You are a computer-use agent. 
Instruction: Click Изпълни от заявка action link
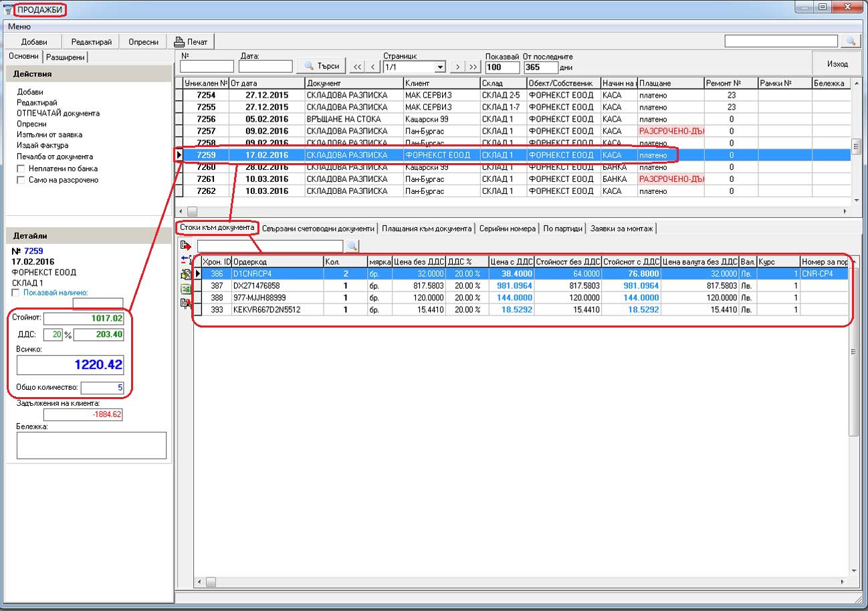click(49, 134)
